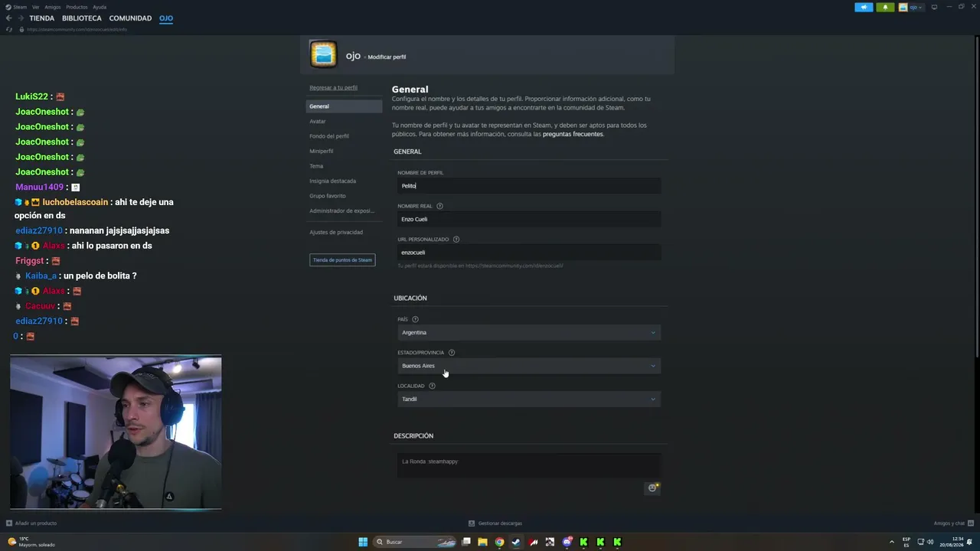Reload the Steam page
The image size is (980, 551).
(x=8, y=29)
